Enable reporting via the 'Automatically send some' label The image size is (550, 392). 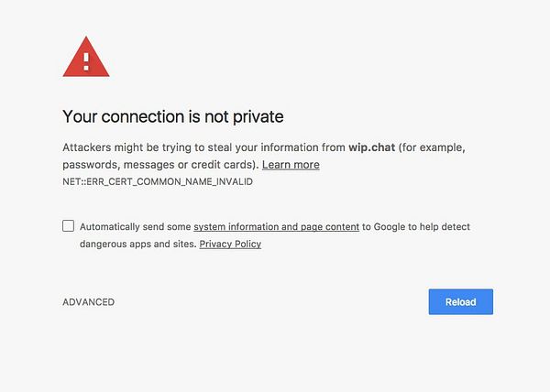pos(135,226)
